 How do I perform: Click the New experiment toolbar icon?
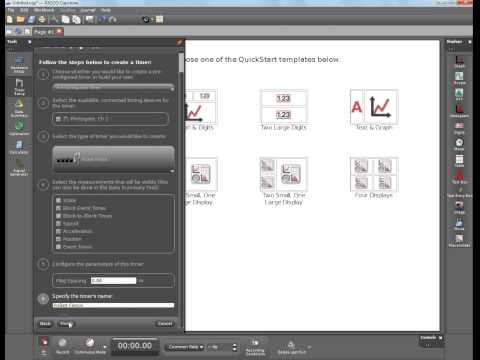(10, 20)
